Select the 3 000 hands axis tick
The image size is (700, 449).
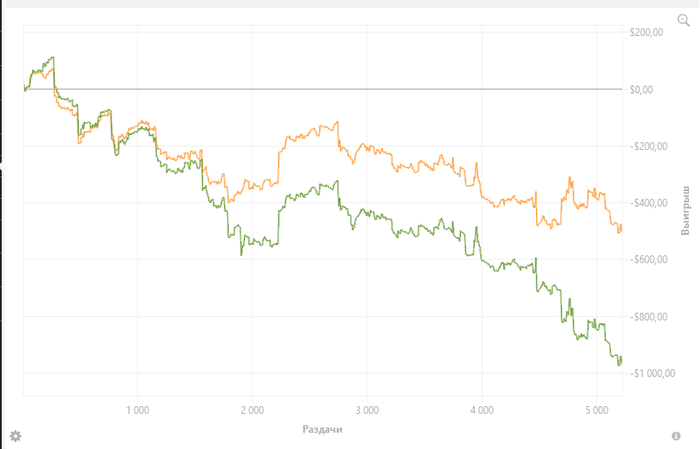(366, 410)
